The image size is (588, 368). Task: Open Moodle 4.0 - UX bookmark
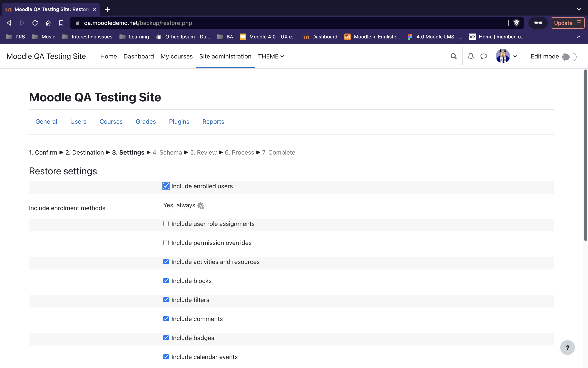click(x=268, y=37)
